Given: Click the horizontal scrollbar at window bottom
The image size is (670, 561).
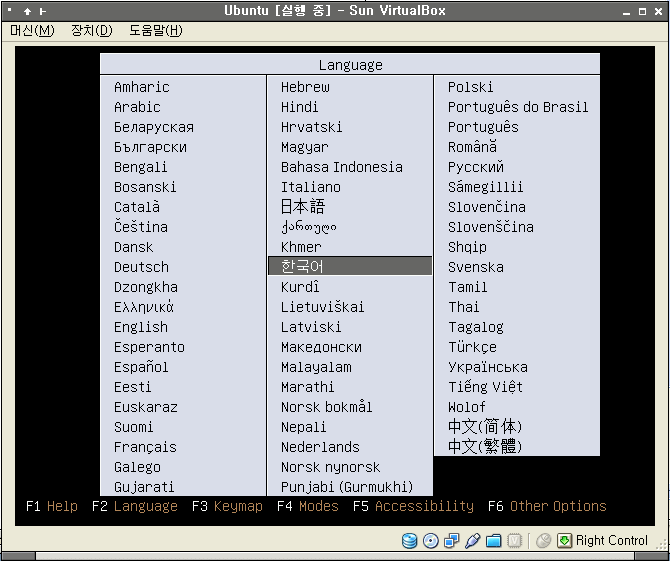Looking at the screenshot, I should [335, 556].
